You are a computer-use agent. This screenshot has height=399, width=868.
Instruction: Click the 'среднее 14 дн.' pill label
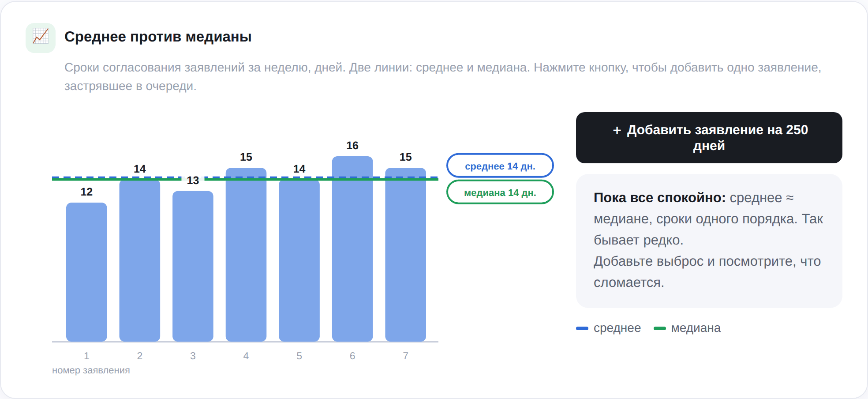[x=500, y=166]
